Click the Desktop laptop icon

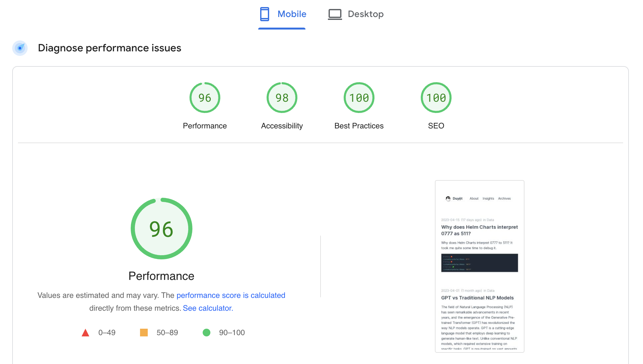coord(335,14)
